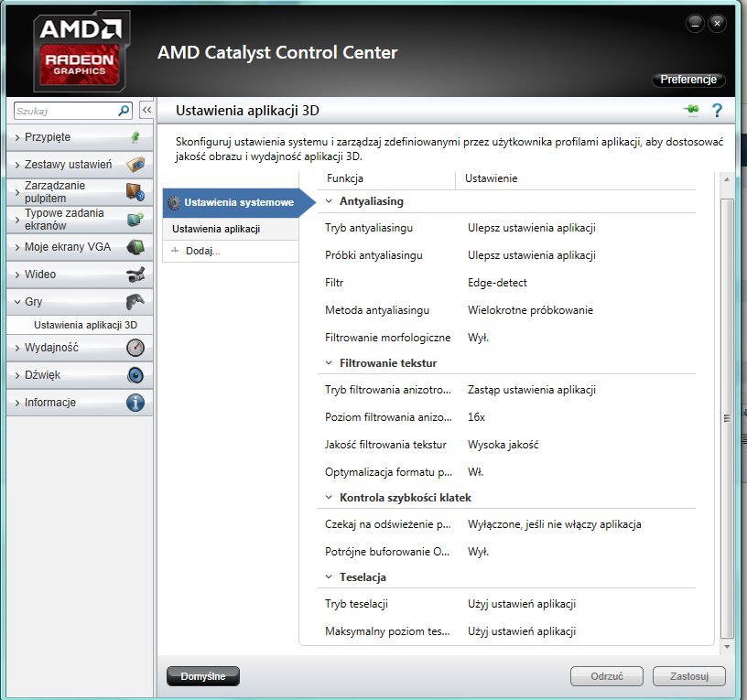Open the Preferencje menu

(x=688, y=80)
